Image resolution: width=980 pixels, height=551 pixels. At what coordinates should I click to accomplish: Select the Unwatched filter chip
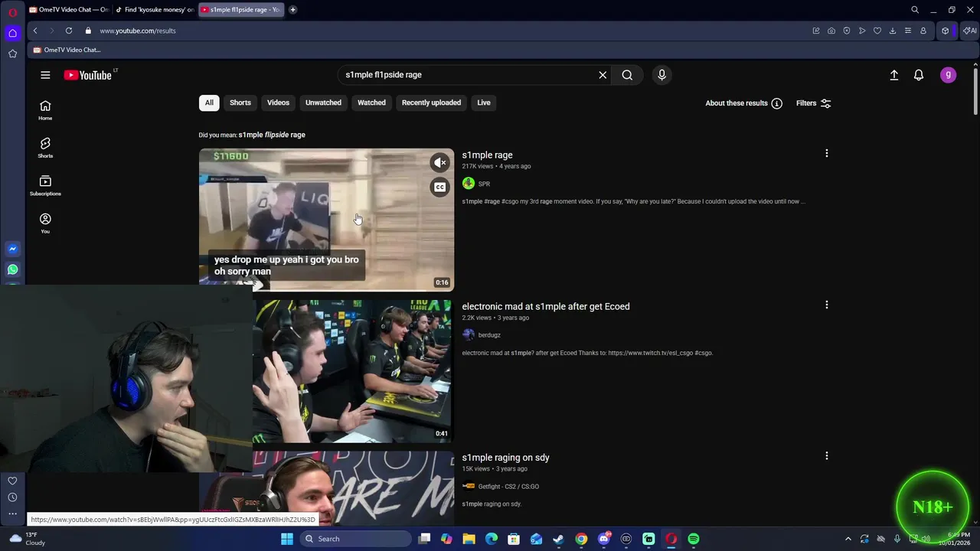323,103
